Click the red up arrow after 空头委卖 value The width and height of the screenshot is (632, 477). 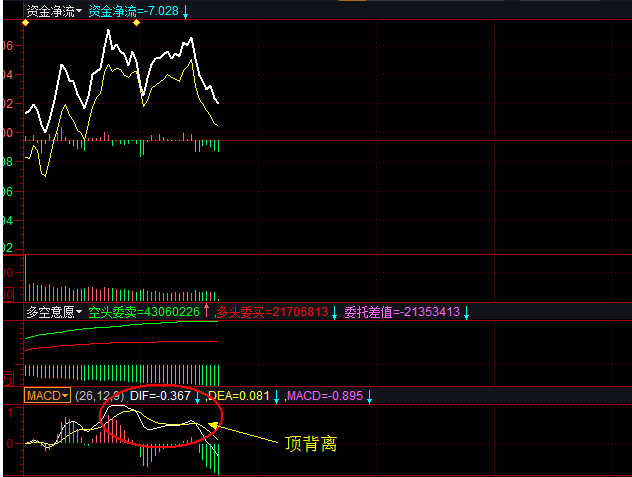(208, 312)
